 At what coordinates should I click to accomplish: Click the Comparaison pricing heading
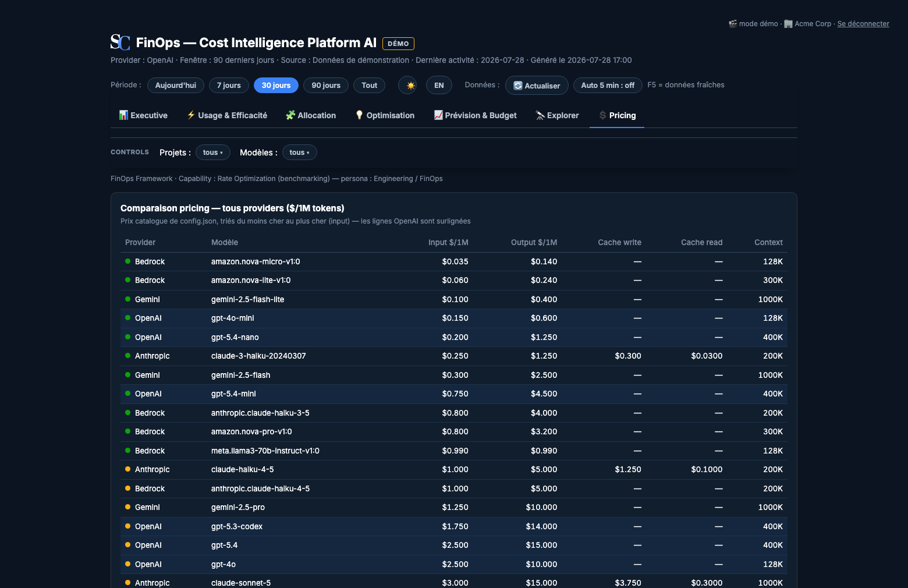[232, 208]
